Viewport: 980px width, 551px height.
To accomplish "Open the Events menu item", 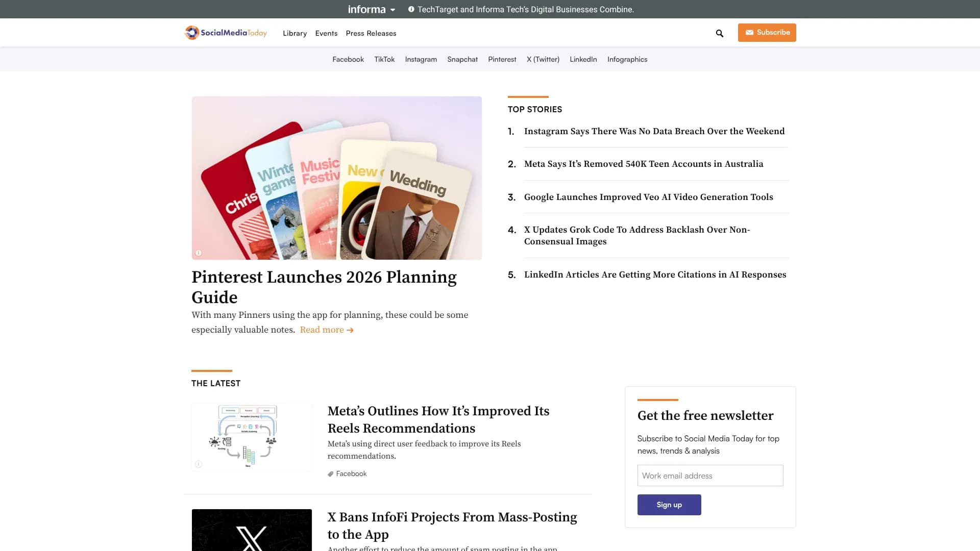I will pyautogui.click(x=326, y=34).
